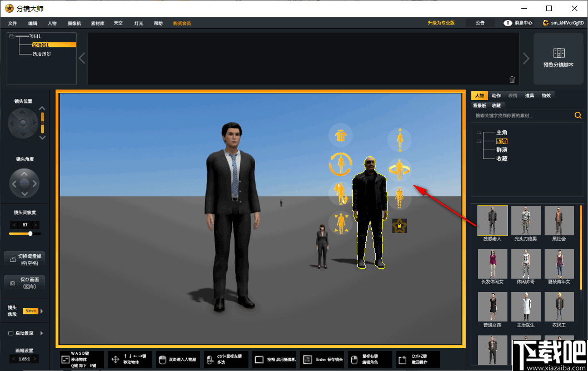Click the lock star icon beside the character
The width and height of the screenshot is (588, 371).
[400, 226]
